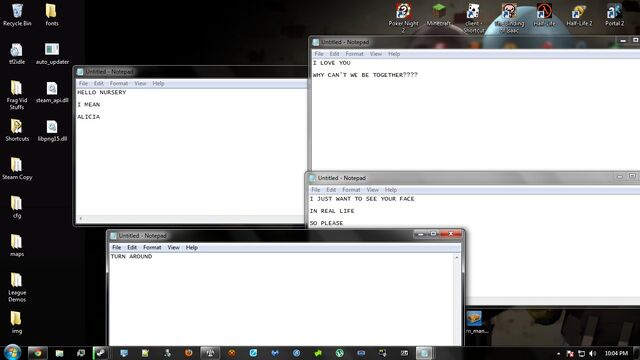Click the line 'I MEAN'

click(89, 104)
